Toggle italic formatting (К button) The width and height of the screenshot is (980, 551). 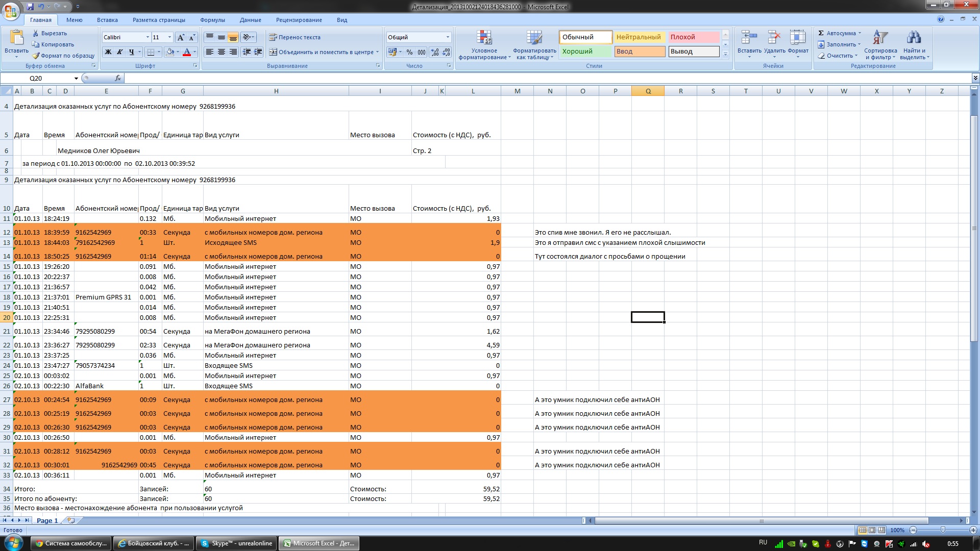(119, 52)
